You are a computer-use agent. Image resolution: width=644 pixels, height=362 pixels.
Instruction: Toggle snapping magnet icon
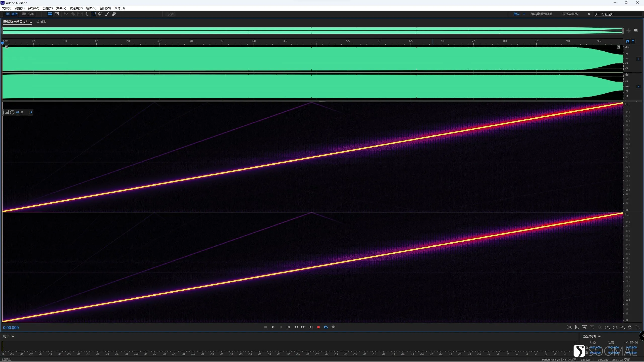[627, 41]
